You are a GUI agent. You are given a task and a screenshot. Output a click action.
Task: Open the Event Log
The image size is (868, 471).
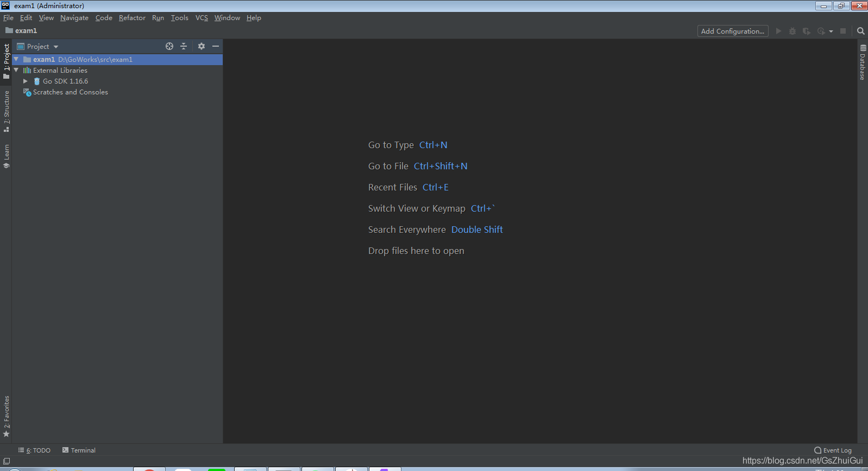tap(833, 450)
